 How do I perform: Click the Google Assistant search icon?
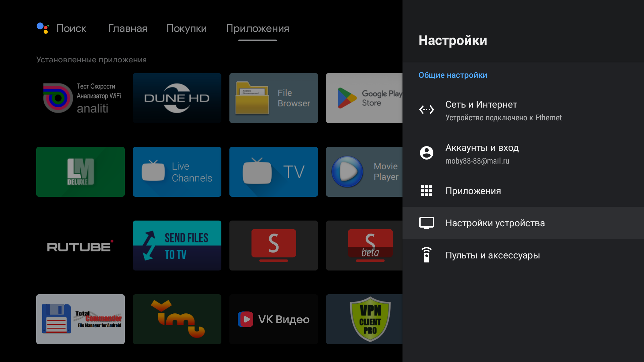tap(43, 28)
